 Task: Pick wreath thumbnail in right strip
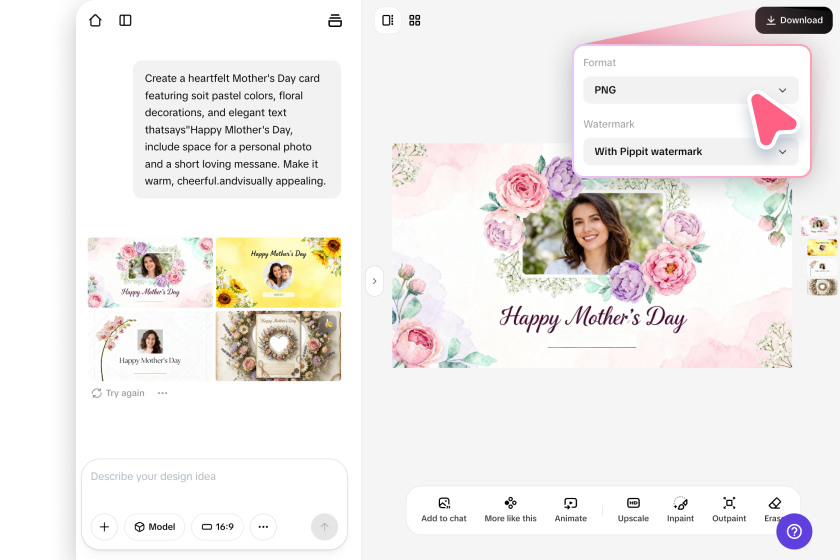pos(822,287)
